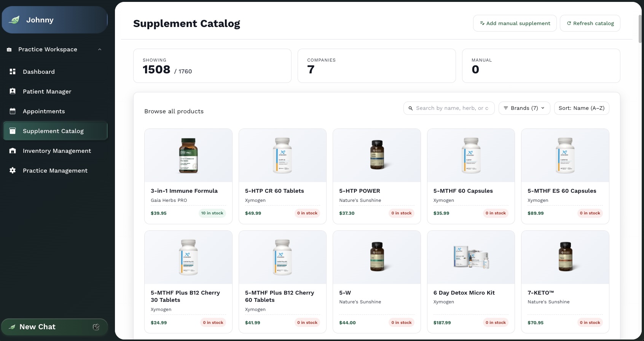Open Appointments in the sidebar
Image resolution: width=644 pixels, height=341 pixels.
point(56,111)
